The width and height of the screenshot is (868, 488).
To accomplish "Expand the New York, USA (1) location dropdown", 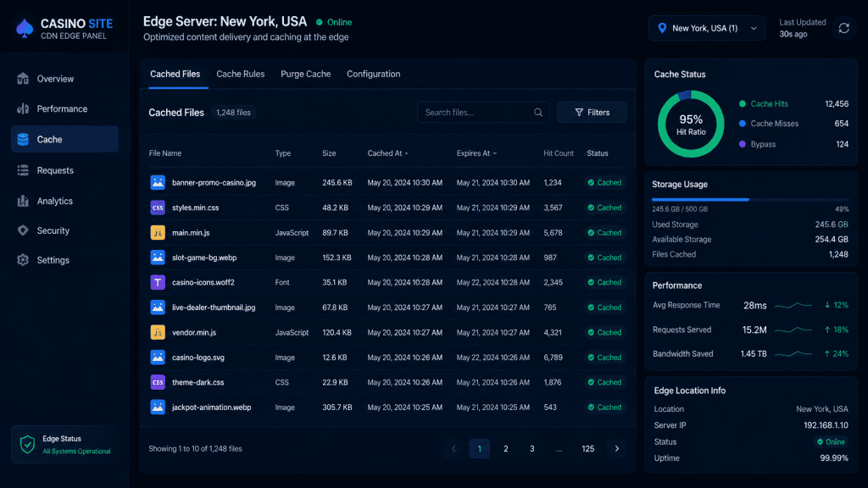I will pyautogui.click(x=707, y=28).
